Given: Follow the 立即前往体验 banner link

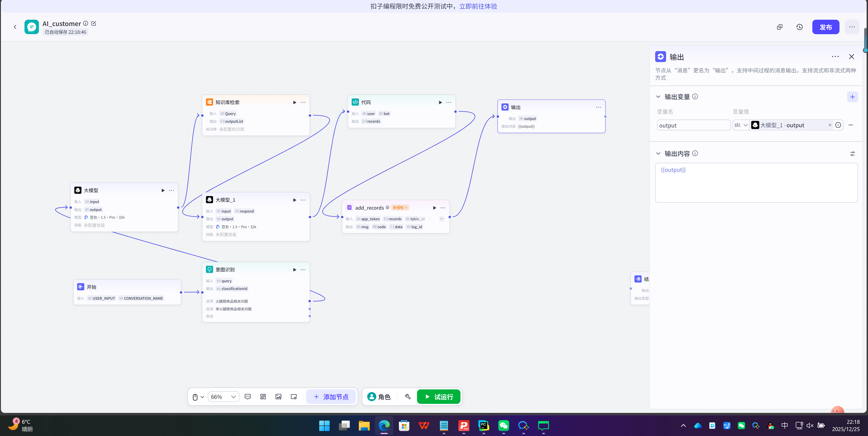Looking at the screenshot, I should coord(478,6).
